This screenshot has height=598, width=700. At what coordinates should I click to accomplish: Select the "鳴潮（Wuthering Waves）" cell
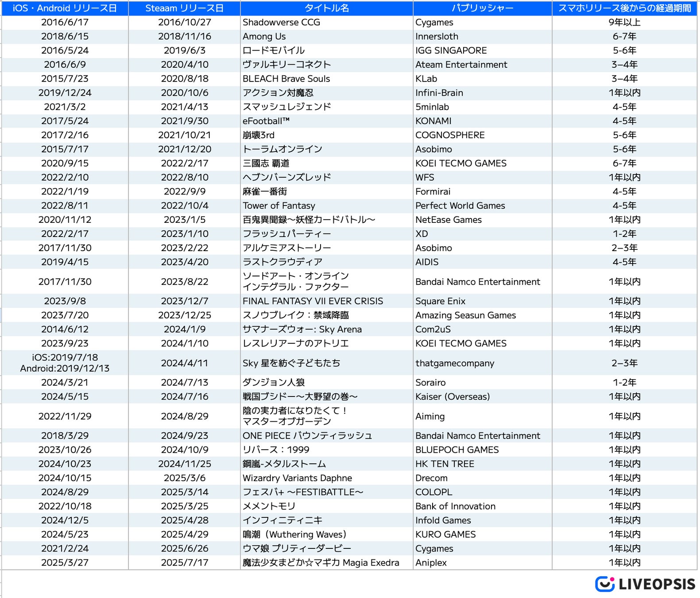[x=327, y=535]
